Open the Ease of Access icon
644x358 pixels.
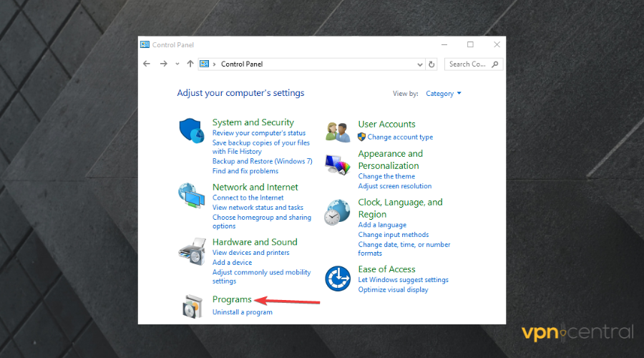[x=338, y=279]
